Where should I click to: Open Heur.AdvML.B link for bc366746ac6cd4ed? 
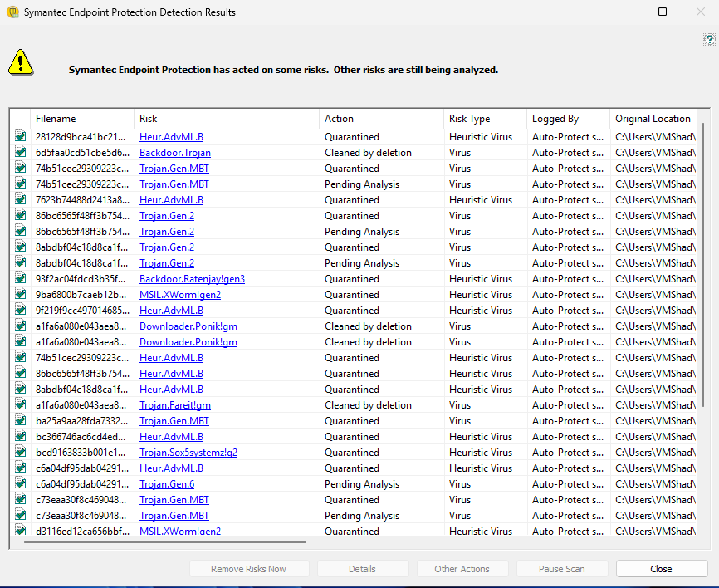click(172, 437)
